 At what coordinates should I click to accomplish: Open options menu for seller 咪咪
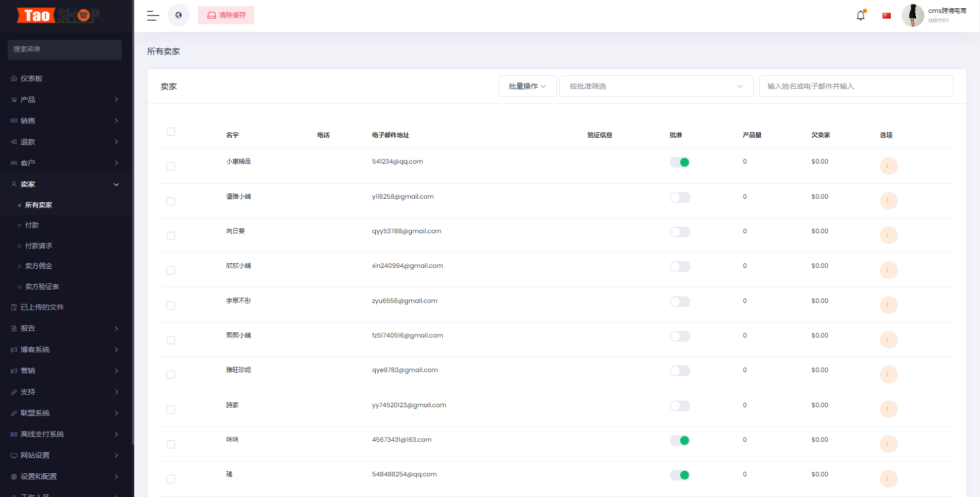(x=888, y=444)
